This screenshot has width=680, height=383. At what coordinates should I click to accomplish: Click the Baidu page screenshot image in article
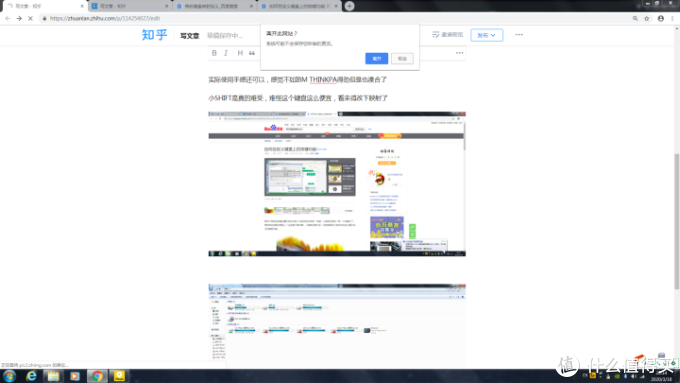coord(337,184)
